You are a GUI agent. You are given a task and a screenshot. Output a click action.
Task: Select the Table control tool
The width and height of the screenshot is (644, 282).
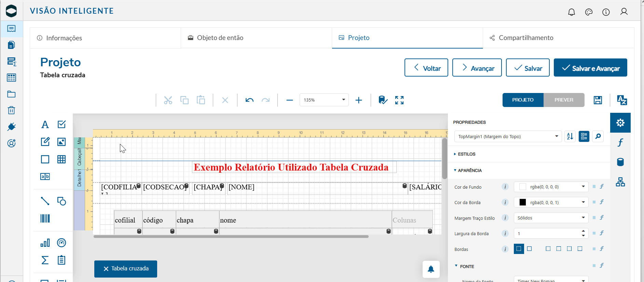point(61,159)
